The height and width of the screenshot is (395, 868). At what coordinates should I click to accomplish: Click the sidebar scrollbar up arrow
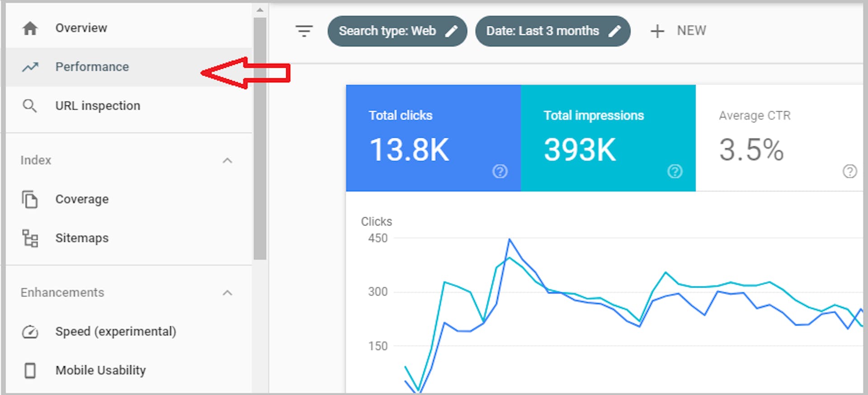coord(259,10)
